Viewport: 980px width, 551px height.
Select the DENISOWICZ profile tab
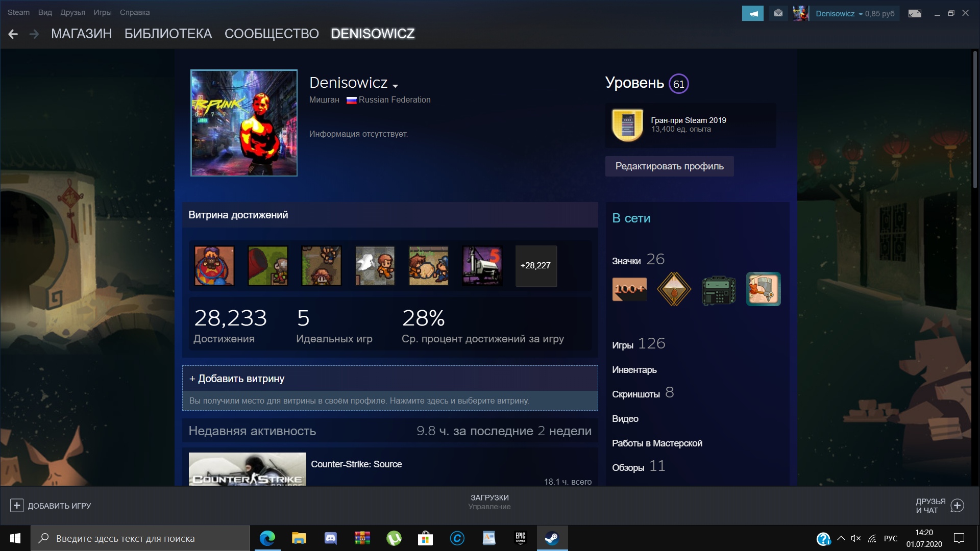tap(373, 34)
